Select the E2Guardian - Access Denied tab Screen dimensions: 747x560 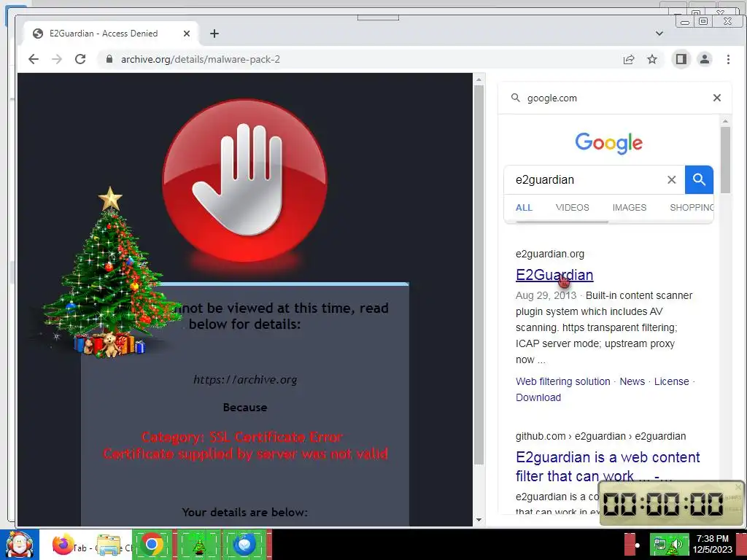click(x=112, y=34)
